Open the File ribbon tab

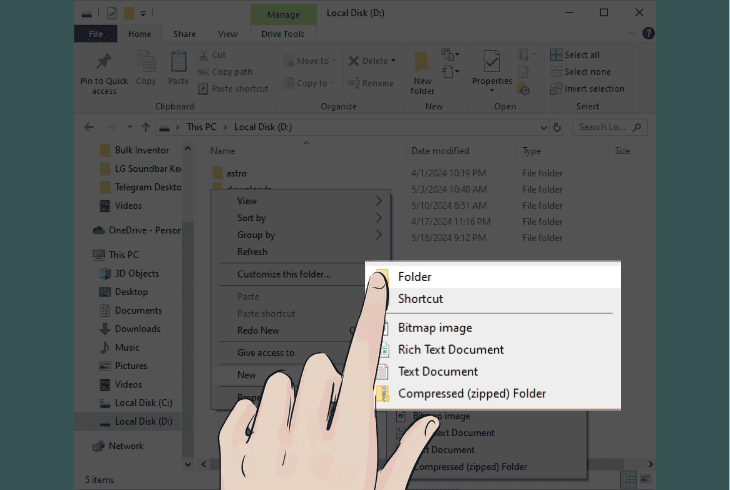pyautogui.click(x=95, y=34)
